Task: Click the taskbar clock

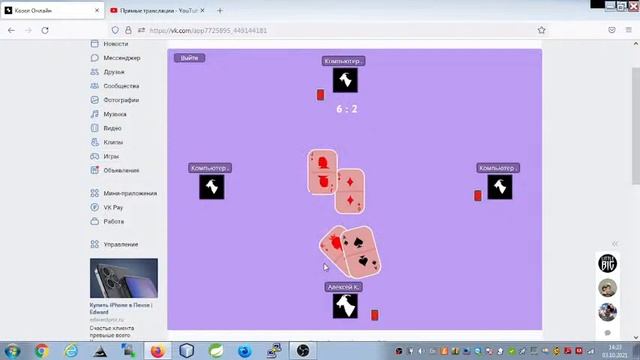Action: tap(614, 351)
